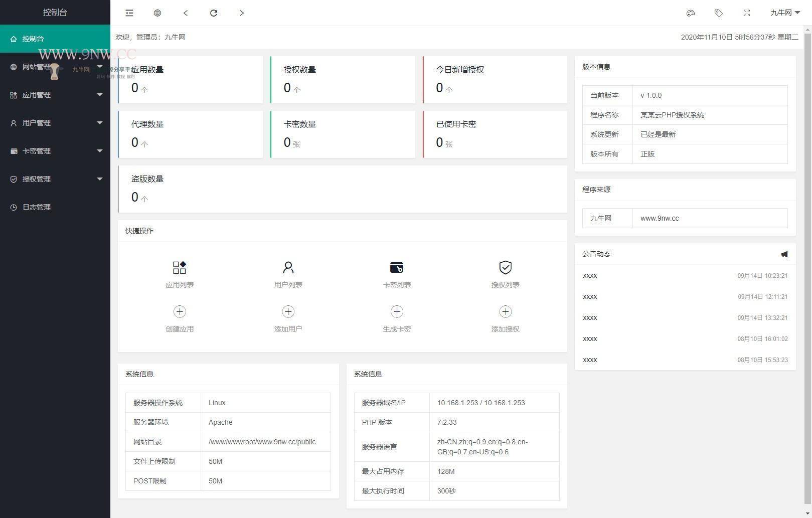Select 控制台 in the sidebar

[x=55, y=39]
